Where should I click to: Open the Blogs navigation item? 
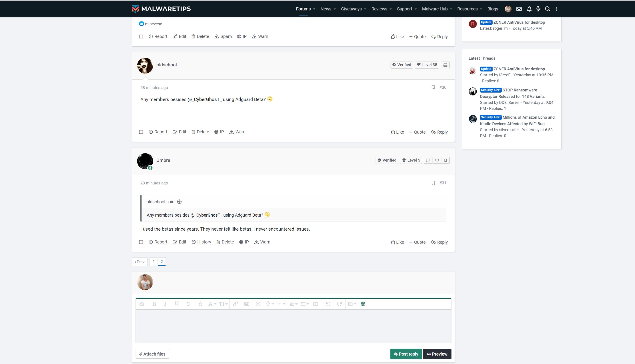(x=492, y=9)
